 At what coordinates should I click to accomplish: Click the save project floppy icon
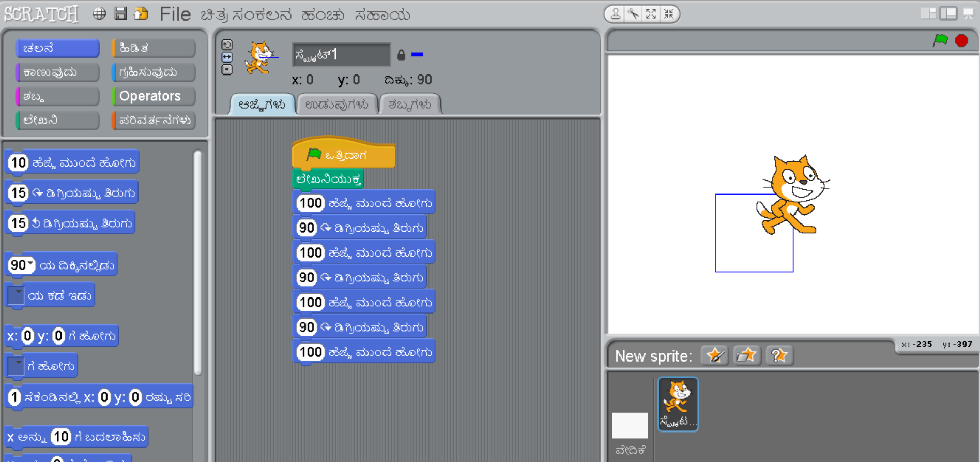tap(120, 14)
